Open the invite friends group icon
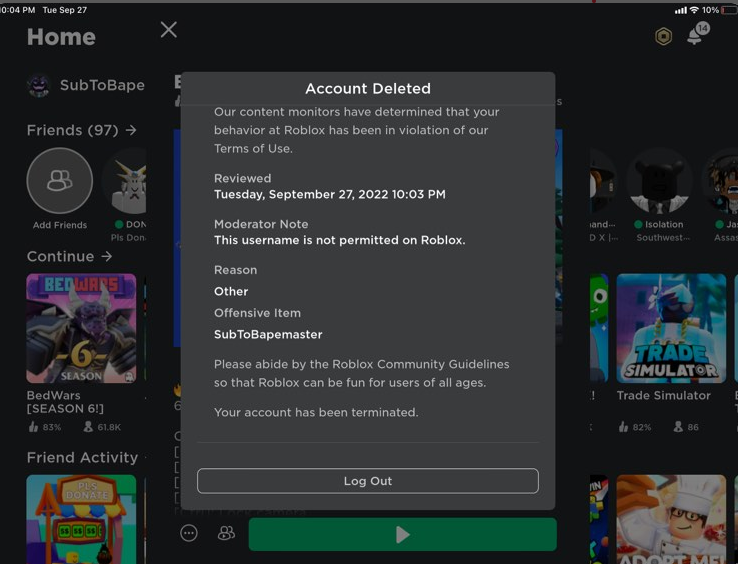 226,533
